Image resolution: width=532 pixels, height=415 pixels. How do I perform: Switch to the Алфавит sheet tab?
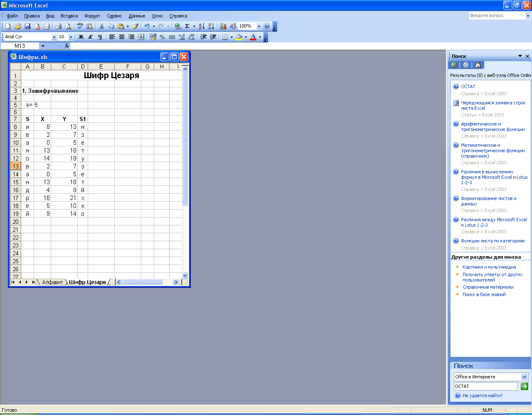coord(52,282)
